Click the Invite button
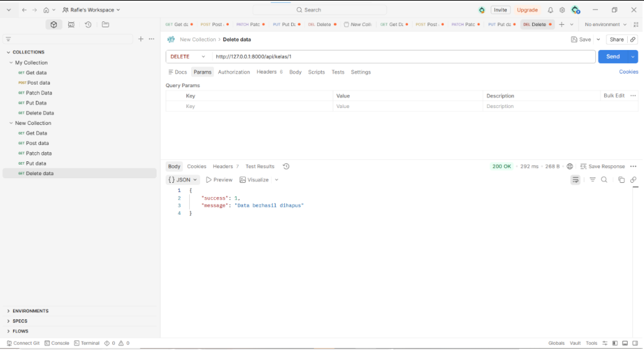 [x=500, y=10]
